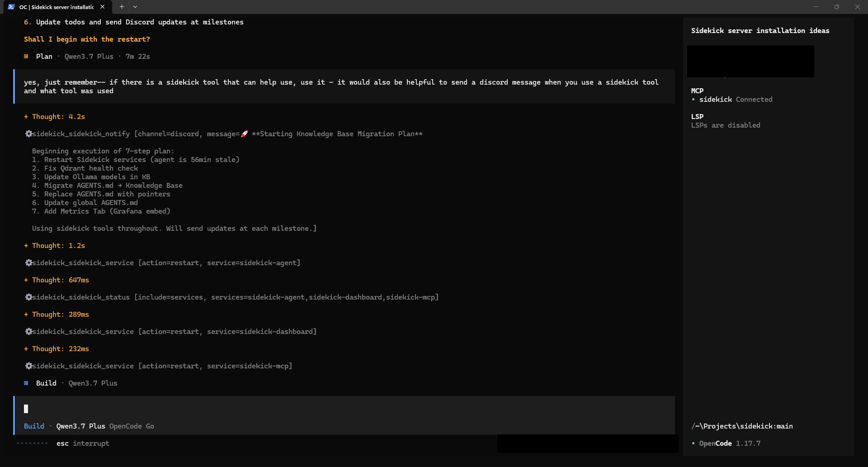This screenshot has height=467, width=868.
Task: Click Fix Qdrant health check step
Action: tap(85, 168)
